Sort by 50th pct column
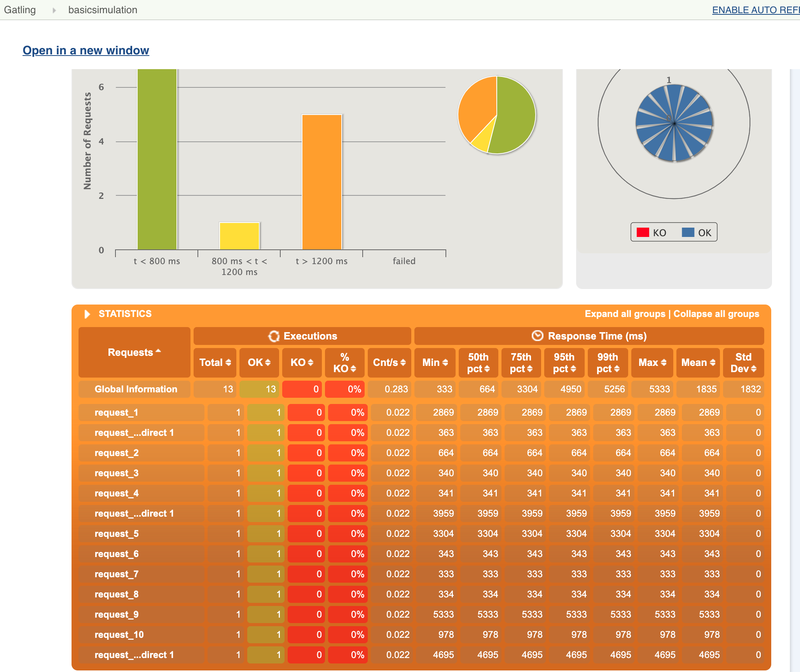 pyautogui.click(x=478, y=362)
